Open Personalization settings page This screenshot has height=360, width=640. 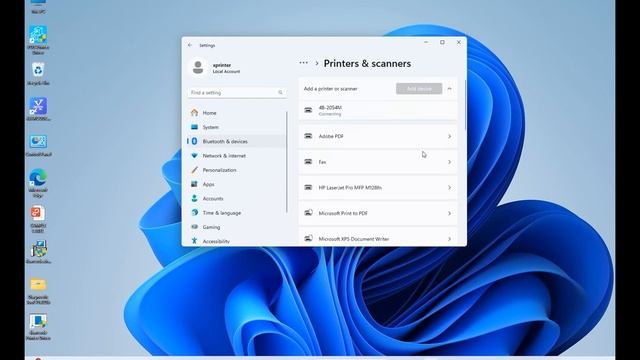(237, 170)
